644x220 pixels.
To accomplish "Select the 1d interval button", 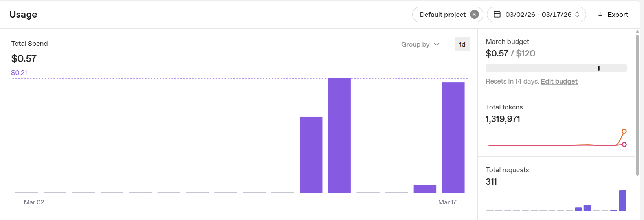I will 462,44.
